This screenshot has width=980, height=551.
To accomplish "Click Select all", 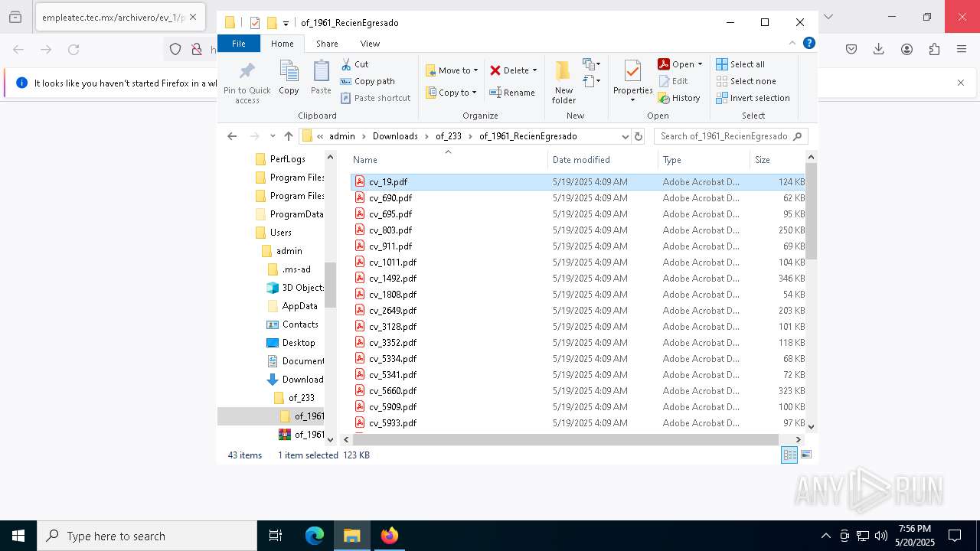I will (x=740, y=64).
